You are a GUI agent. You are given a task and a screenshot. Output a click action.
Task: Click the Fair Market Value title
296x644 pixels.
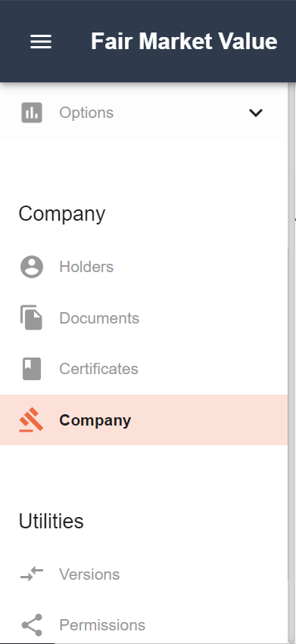pos(184,42)
